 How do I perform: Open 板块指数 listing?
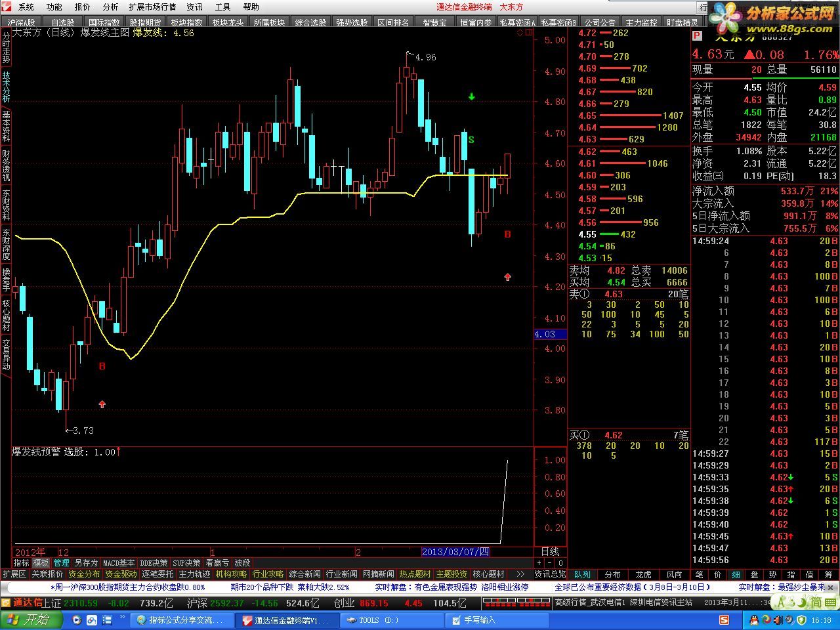pyautogui.click(x=187, y=22)
